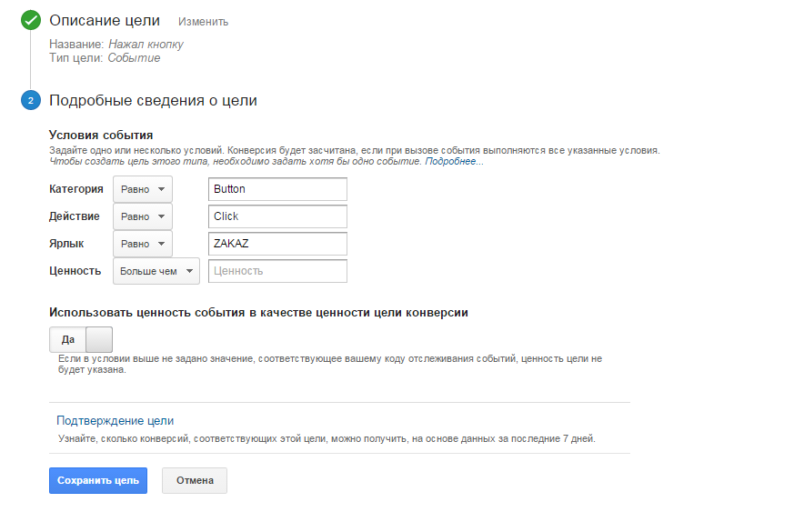Open the Описание цели step heading

pos(105,20)
